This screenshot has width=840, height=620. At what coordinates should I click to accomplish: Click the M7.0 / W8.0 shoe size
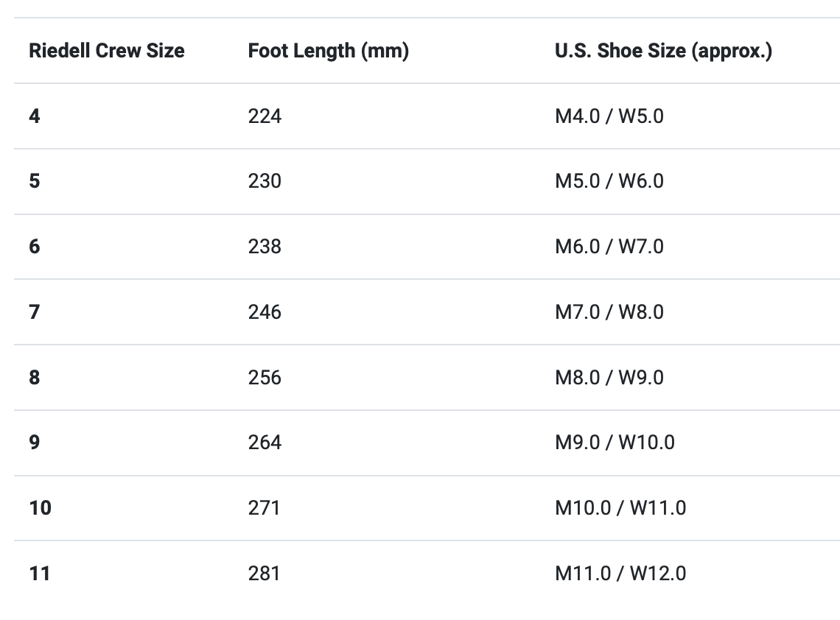pos(609,311)
